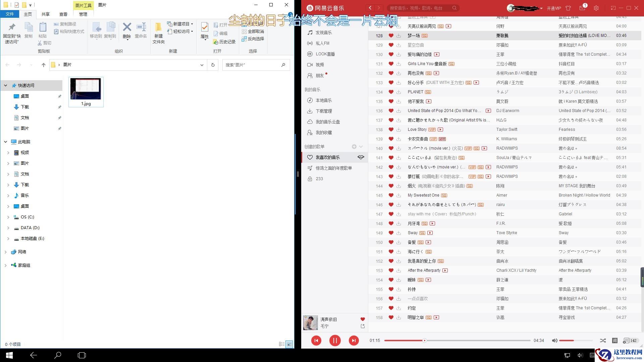Switch to the 查看 ribbon tab
This screenshot has height=362, width=644.
(63, 14)
